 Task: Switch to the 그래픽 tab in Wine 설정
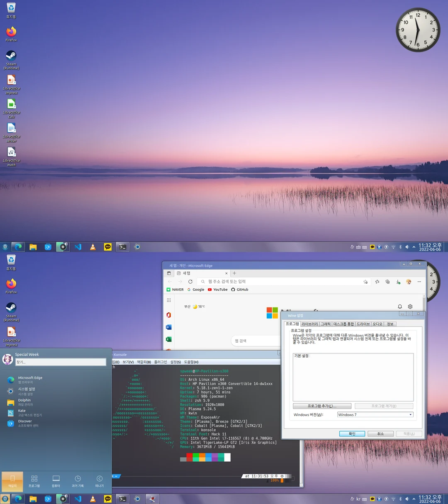click(x=326, y=324)
